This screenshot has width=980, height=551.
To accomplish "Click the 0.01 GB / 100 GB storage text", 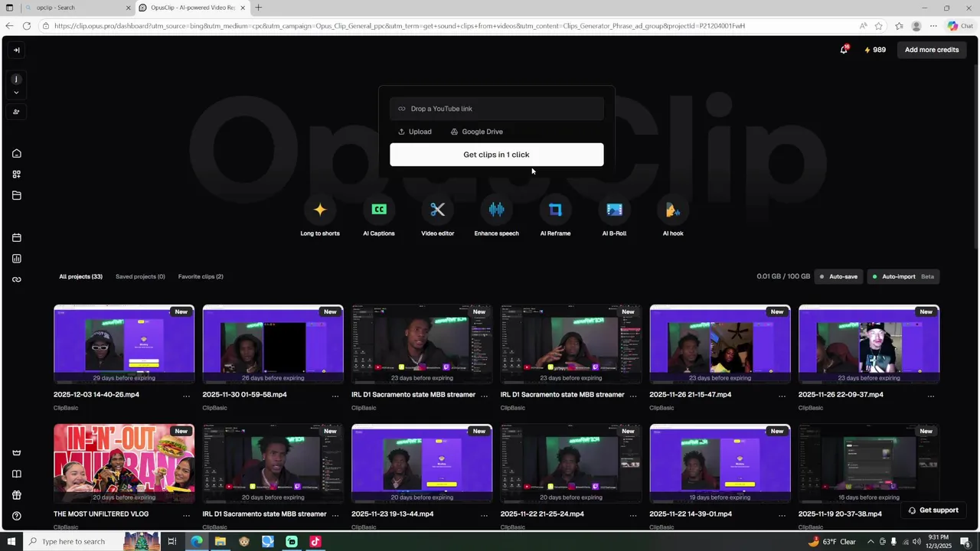I will coord(783,276).
